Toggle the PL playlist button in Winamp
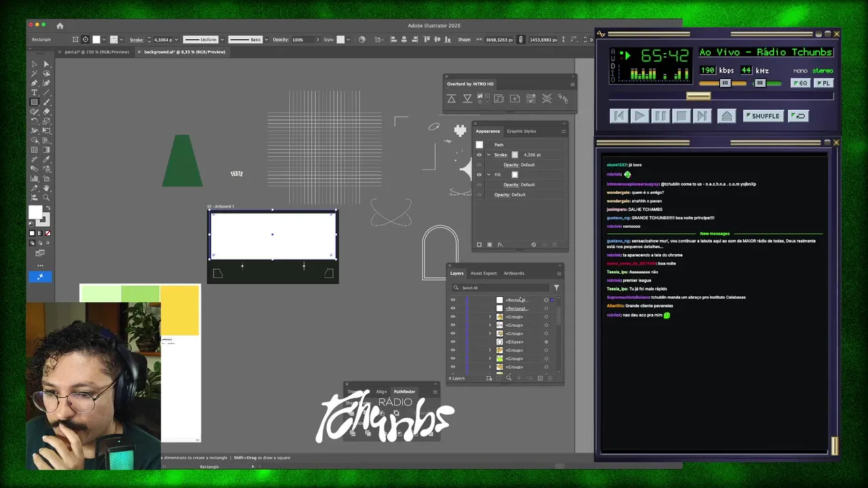 coord(824,83)
